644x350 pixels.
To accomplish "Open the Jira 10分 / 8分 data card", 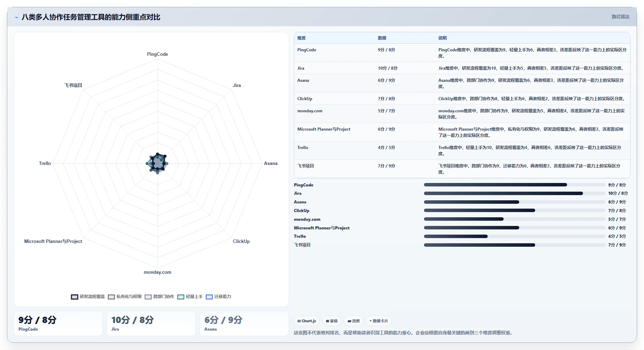I will [x=151, y=323].
